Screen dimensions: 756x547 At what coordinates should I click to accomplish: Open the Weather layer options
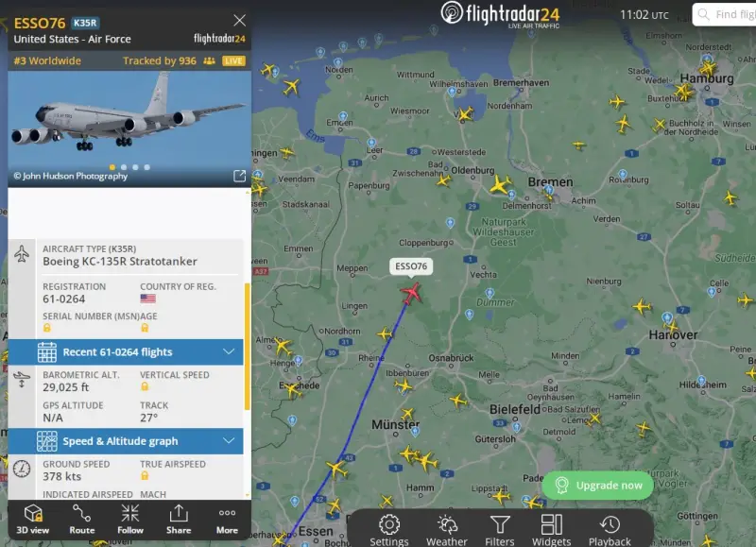click(446, 530)
